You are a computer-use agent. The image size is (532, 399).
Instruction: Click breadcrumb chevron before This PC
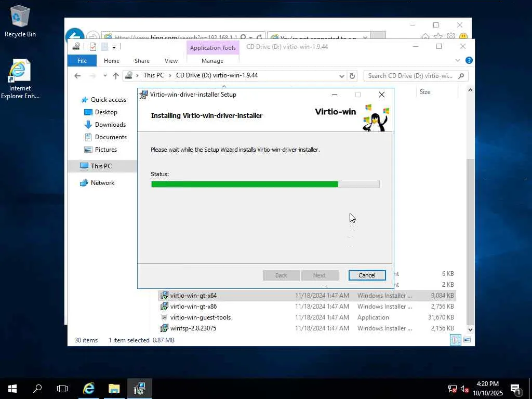click(x=137, y=75)
